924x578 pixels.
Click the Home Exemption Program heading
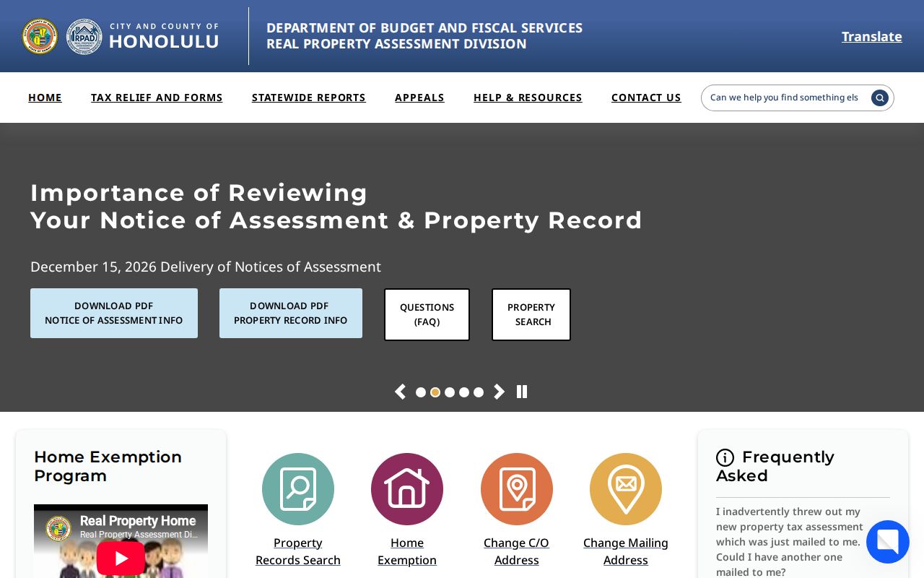tap(108, 467)
